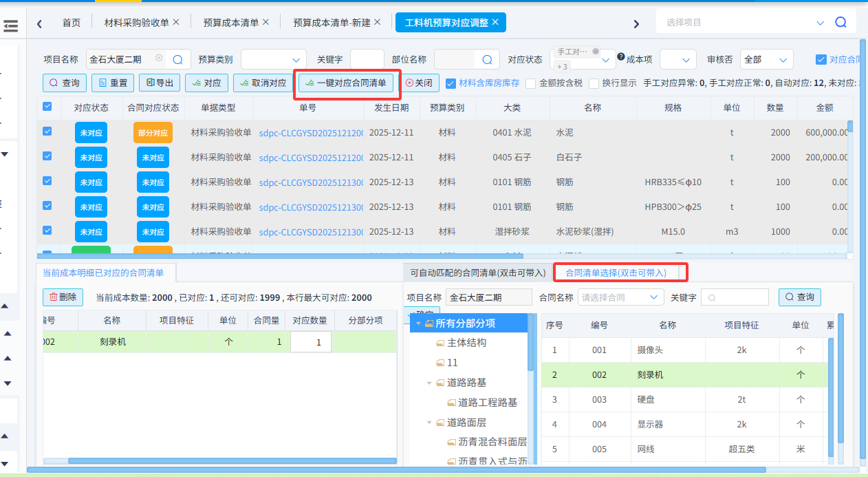868x477 pixels.
Task: Open the 预算类别 dropdown
Action: (273, 59)
